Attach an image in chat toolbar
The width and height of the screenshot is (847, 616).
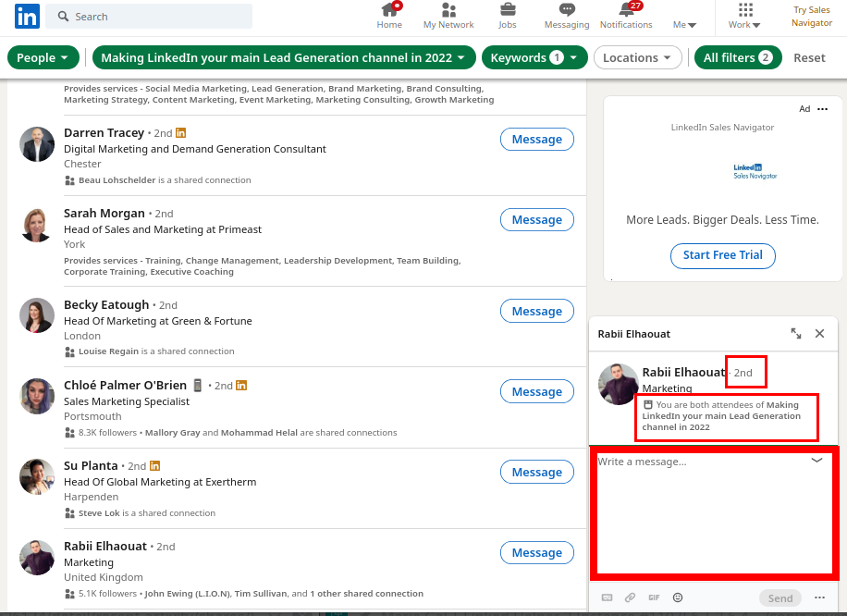coord(608,598)
